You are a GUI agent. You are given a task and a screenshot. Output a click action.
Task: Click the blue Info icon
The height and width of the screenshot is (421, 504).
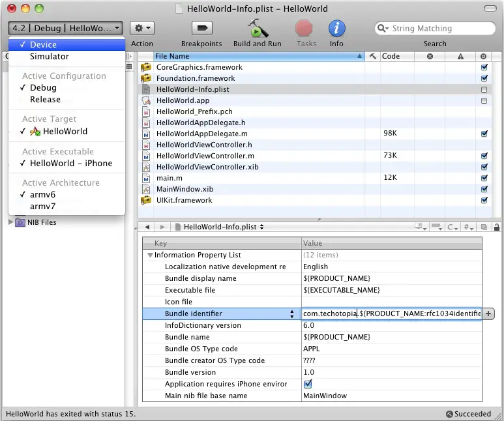(336, 29)
